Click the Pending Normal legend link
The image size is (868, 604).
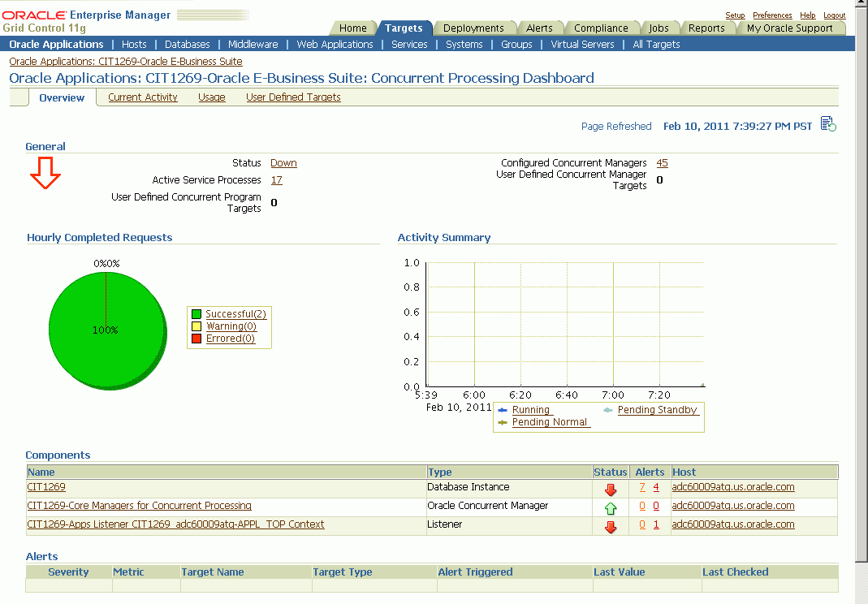[550, 422]
